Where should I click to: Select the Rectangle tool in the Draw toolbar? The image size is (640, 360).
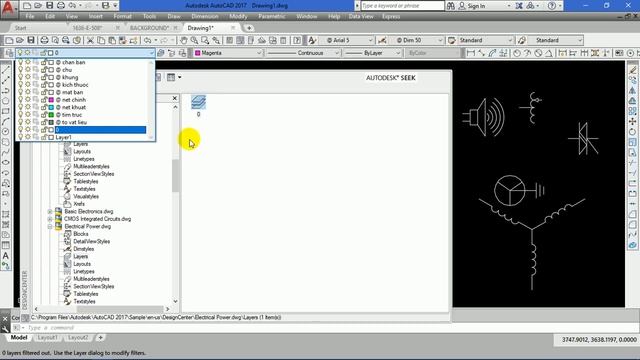tap(6, 111)
